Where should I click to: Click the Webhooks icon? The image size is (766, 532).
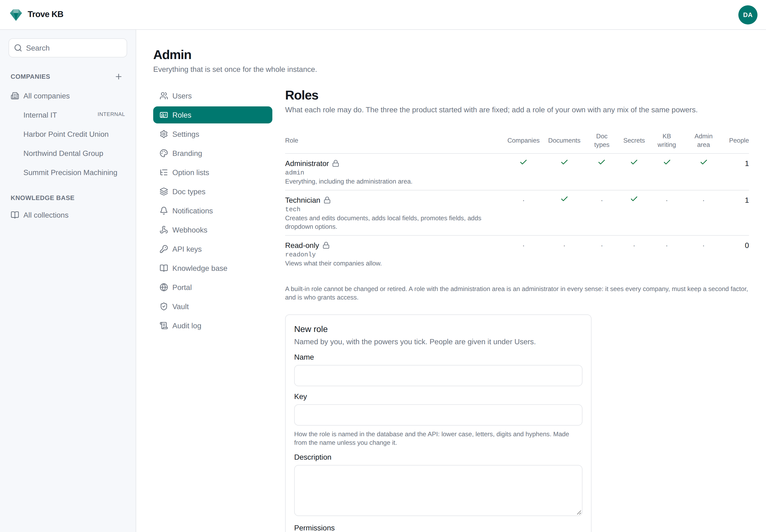pyautogui.click(x=164, y=230)
